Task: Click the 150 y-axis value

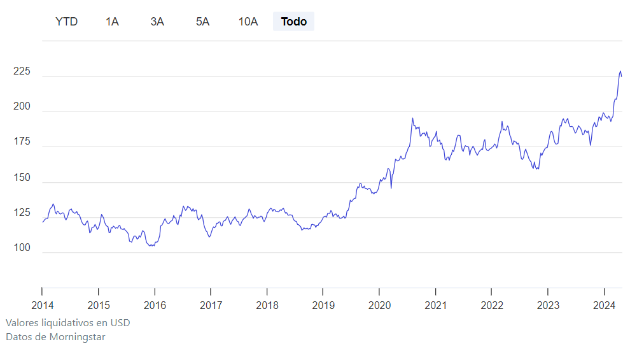Action: click(22, 177)
